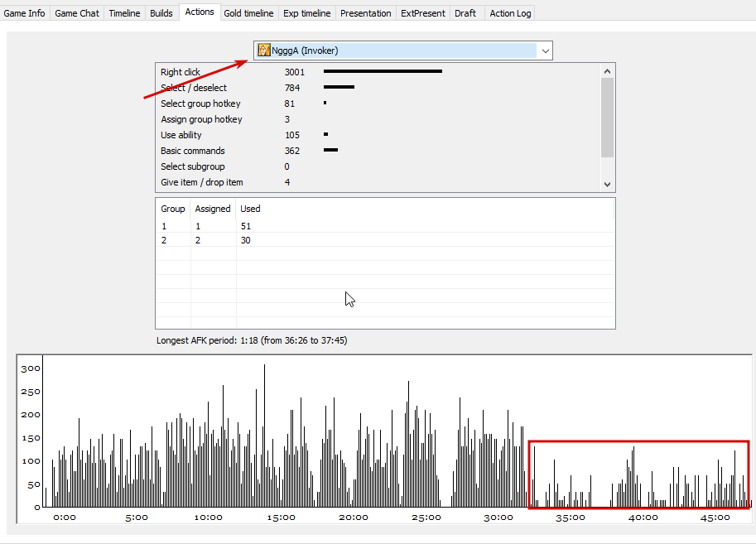The image size is (756, 544).
Task: Click the action list scrollbar thumb
Action: tap(608, 118)
